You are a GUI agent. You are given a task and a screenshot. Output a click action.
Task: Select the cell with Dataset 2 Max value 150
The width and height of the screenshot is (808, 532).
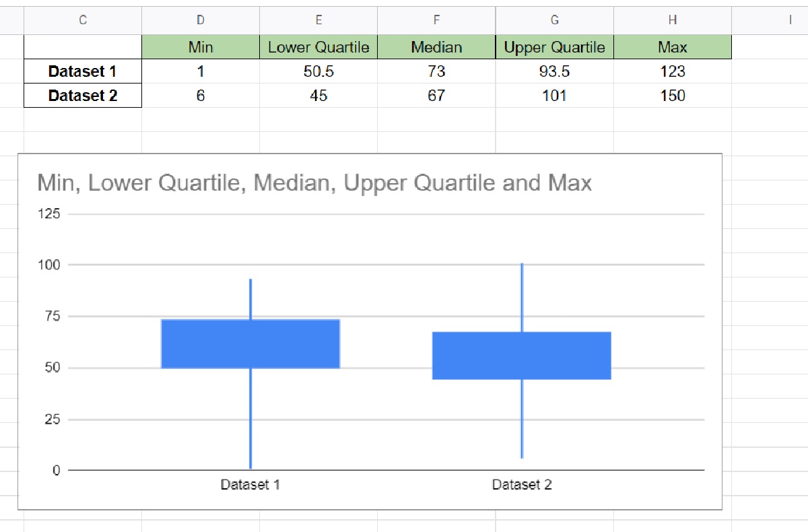[673, 96]
